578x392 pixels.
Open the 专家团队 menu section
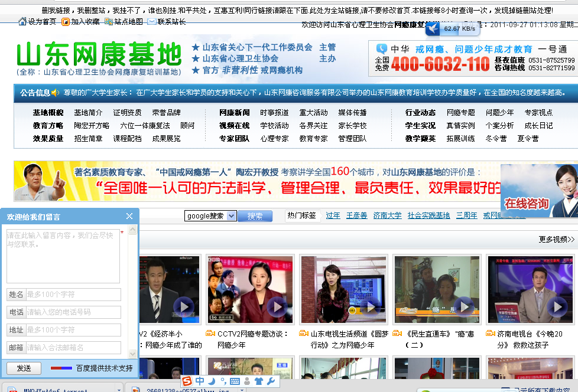(x=235, y=138)
